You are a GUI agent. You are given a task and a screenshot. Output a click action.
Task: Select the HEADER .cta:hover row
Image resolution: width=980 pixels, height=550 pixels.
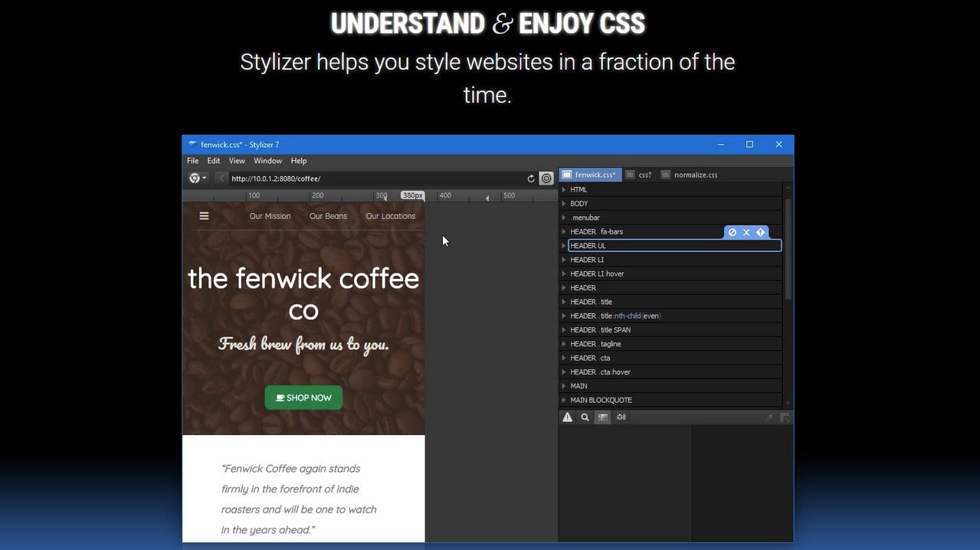[x=670, y=372]
